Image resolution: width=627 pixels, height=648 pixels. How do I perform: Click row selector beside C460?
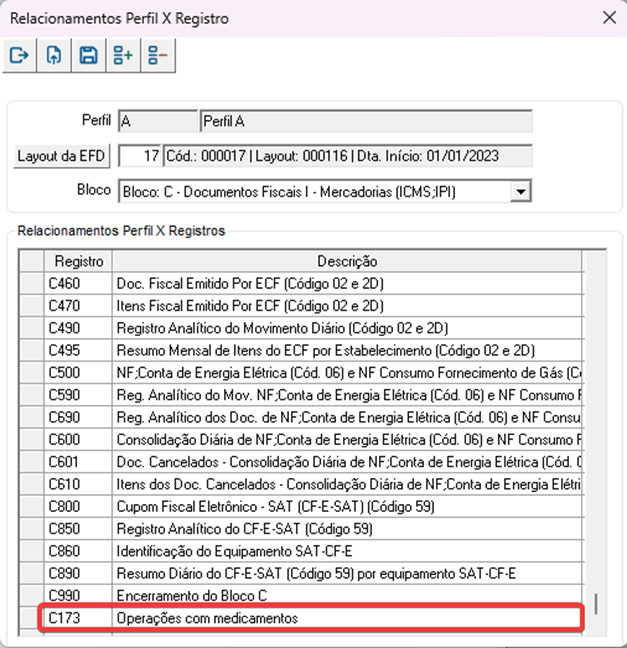click(32, 284)
